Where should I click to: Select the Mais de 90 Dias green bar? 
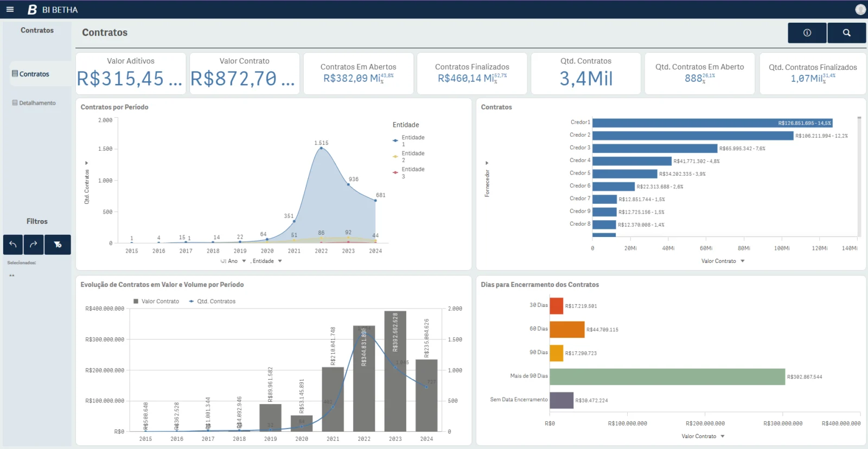coord(667,377)
